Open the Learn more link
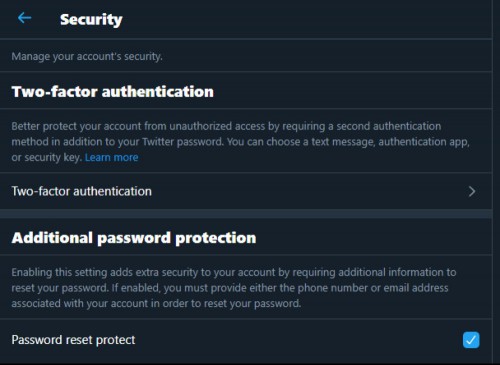The width and height of the screenshot is (500, 365). (111, 157)
